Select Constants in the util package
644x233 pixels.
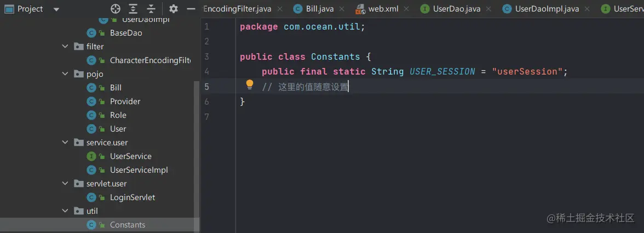point(127,225)
